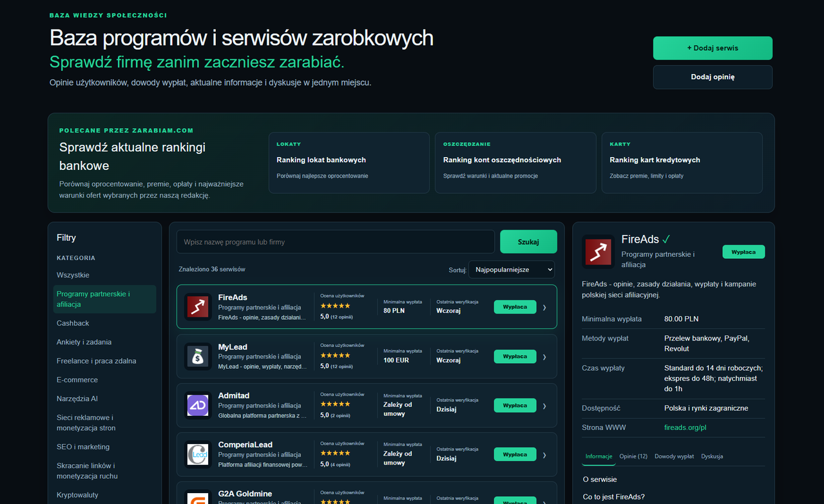Open Ranking kart kredytowych card
This screenshot has height=504, width=824.
682,163
